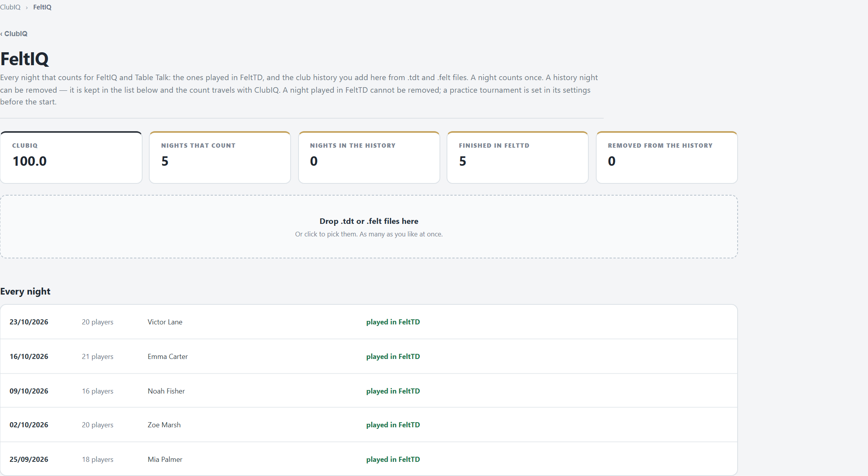Click the Zoe Marsh name

164,425
